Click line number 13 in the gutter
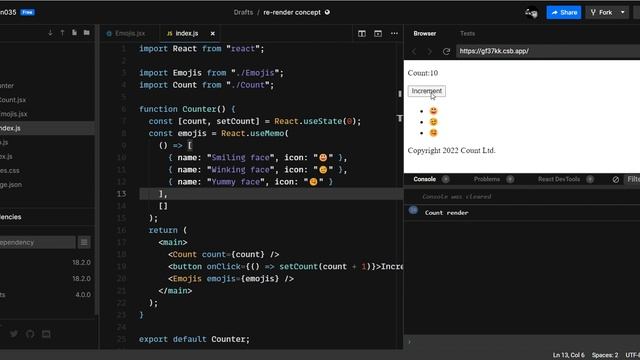Image resolution: width=640 pixels, height=360 pixels. coord(121,193)
